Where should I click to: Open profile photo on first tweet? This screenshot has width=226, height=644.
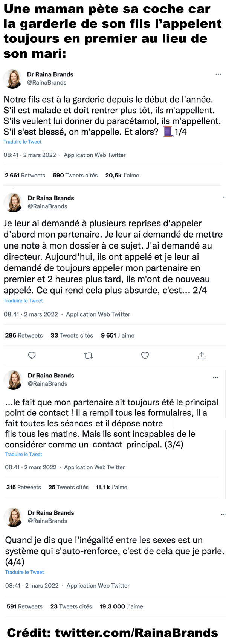coord(12,79)
